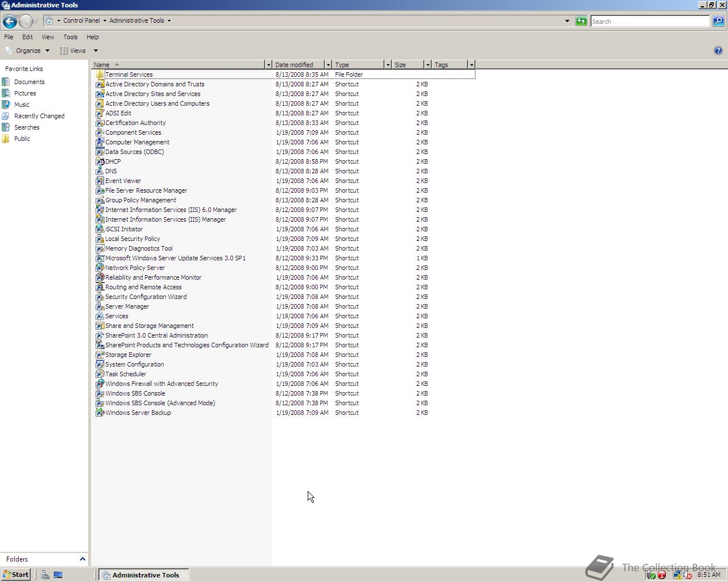Select Internet Information Services (IIS) 6.0 Manager
This screenshot has width=728, height=582.
171,210
